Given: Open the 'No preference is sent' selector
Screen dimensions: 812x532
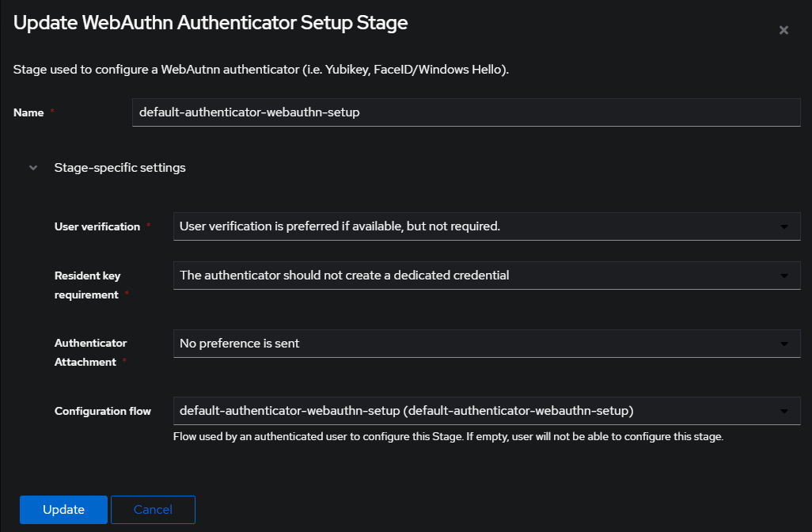Looking at the screenshot, I should point(240,344).
